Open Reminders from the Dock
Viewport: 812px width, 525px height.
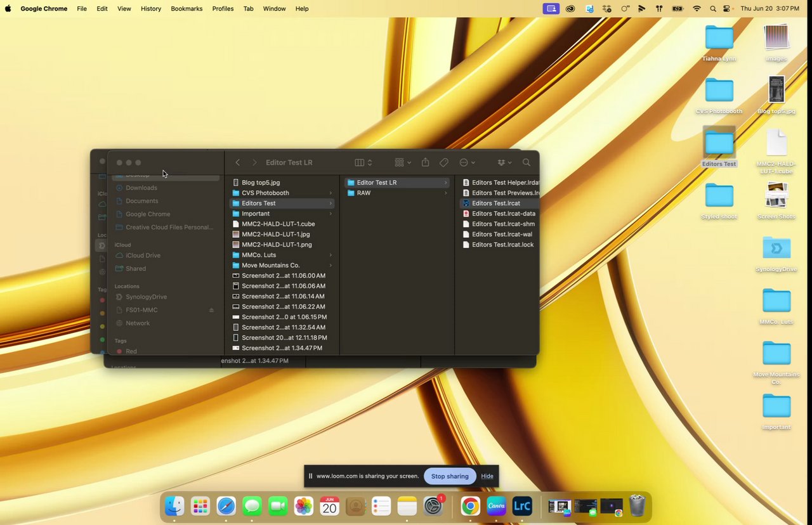381,506
